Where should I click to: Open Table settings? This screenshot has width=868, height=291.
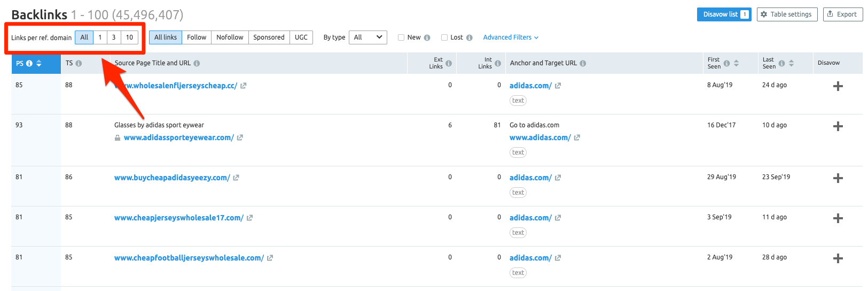[x=786, y=14]
